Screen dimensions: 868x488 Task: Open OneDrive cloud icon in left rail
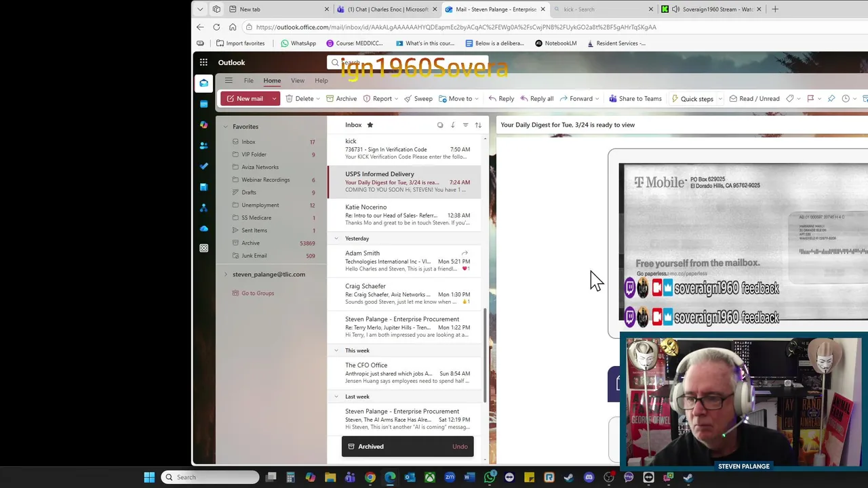point(203,228)
